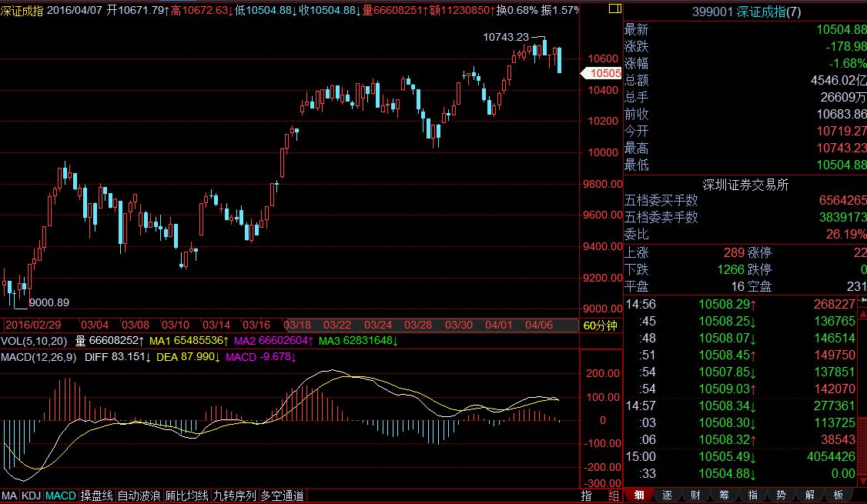Open the 财 financial data icon
This screenshot has height=504, width=867.
695,495
